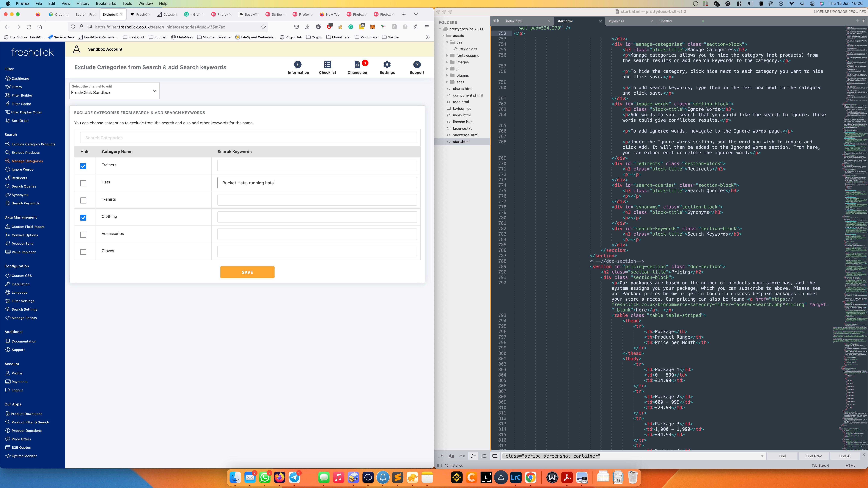This screenshot has width=868, height=488.
Task: Open the MetaMask extension in Firefox toolbar
Action: pyautogui.click(x=372, y=27)
